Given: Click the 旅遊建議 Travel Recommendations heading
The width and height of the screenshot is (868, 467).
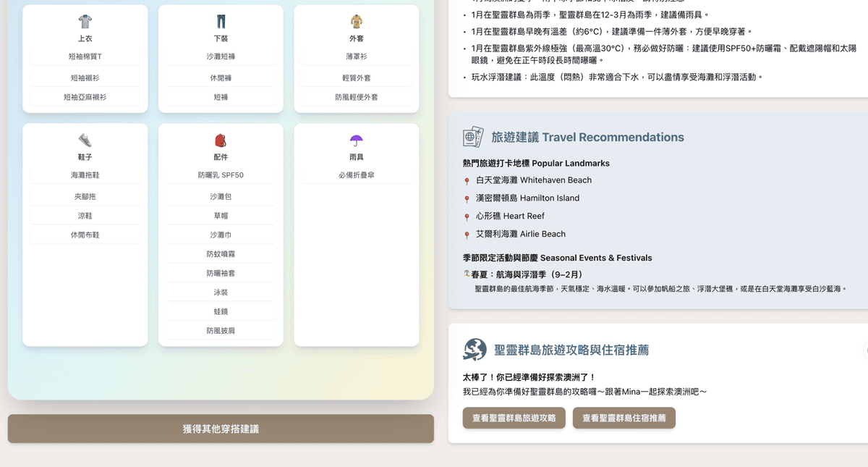Looking at the screenshot, I should [x=587, y=137].
